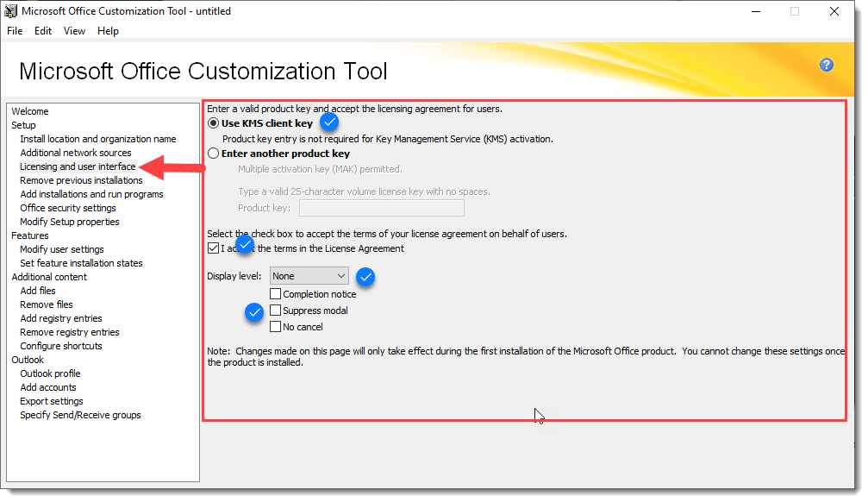Open the File menu
The width and height of the screenshot is (868, 502).
point(15,31)
